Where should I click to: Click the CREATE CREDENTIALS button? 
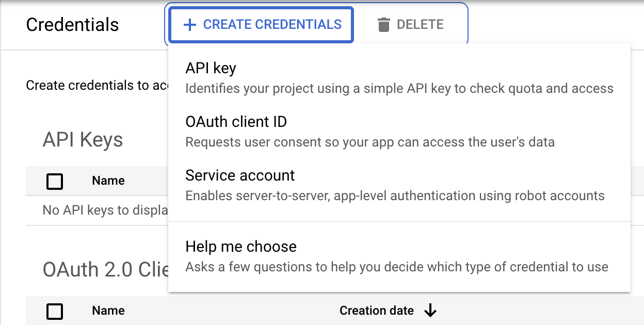click(260, 24)
